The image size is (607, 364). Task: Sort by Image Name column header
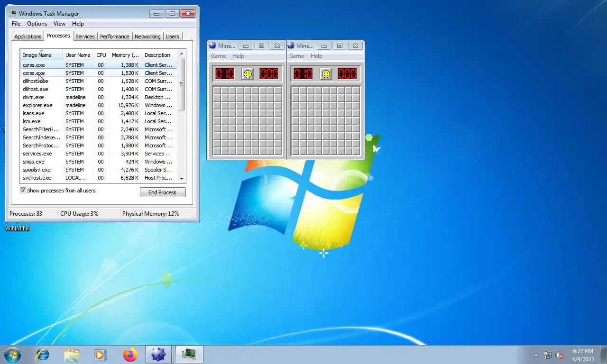(41, 55)
